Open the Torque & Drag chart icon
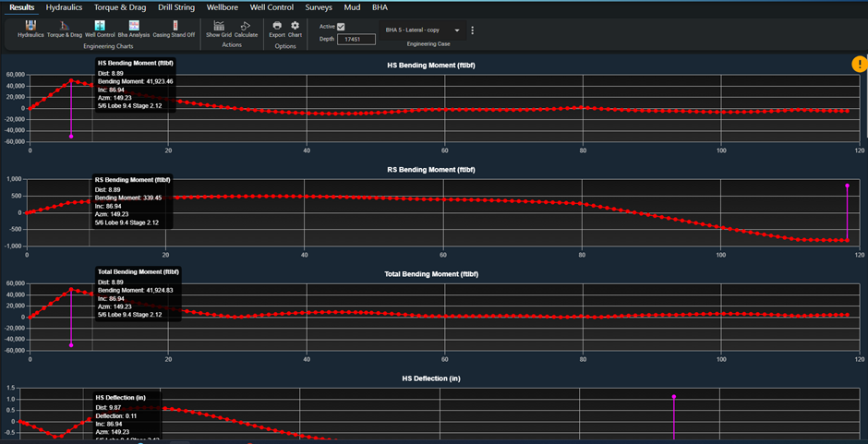 point(65,26)
